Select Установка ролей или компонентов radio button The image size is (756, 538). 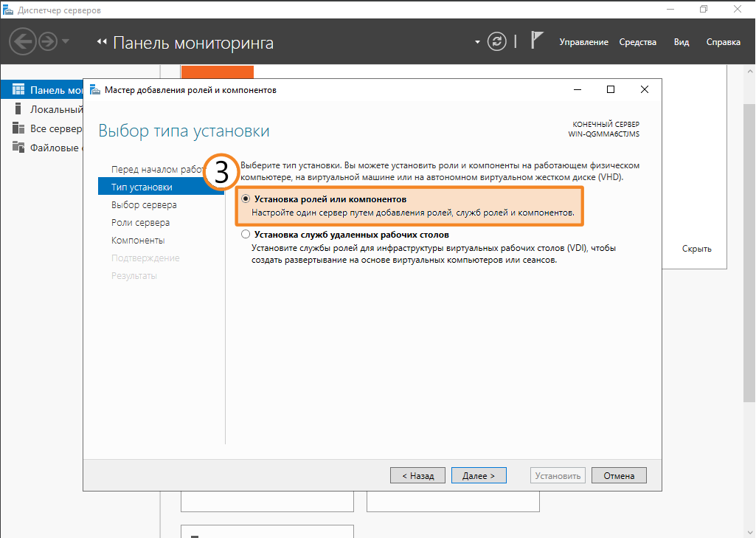246,199
